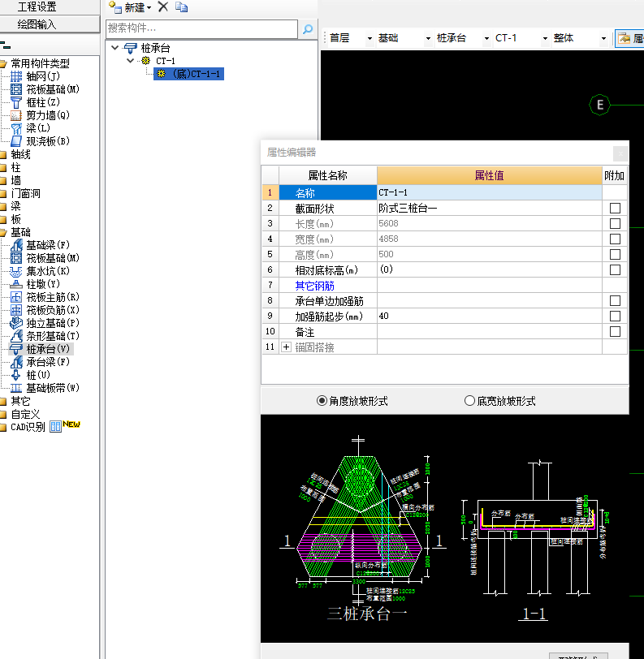Check the 附加 box for 截面形状
644x659 pixels.
(615, 209)
